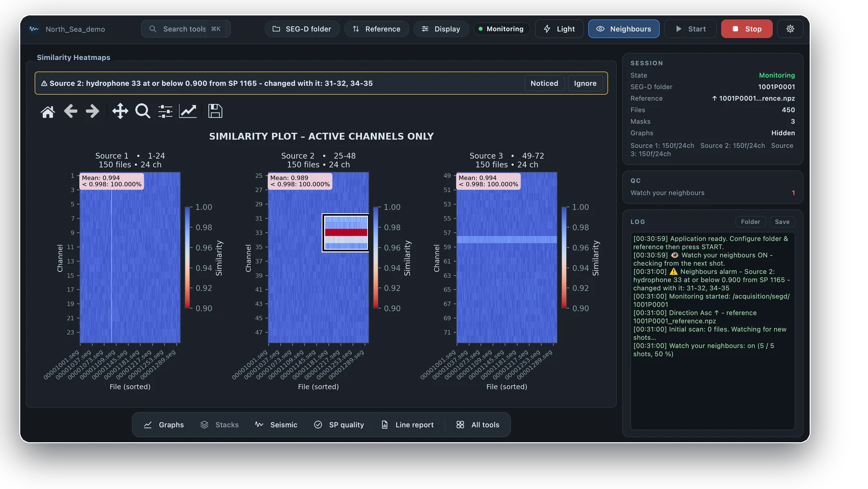
Task: Stop the monitoring session
Action: pyautogui.click(x=747, y=29)
